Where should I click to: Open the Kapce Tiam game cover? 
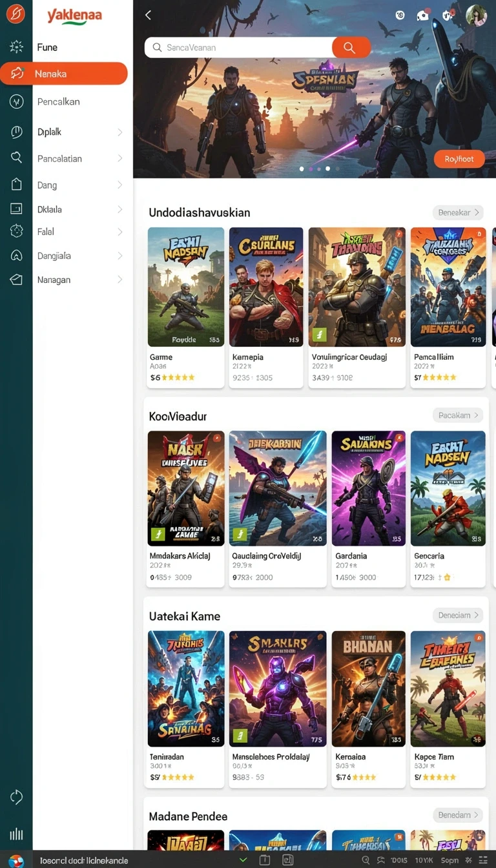click(x=448, y=688)
